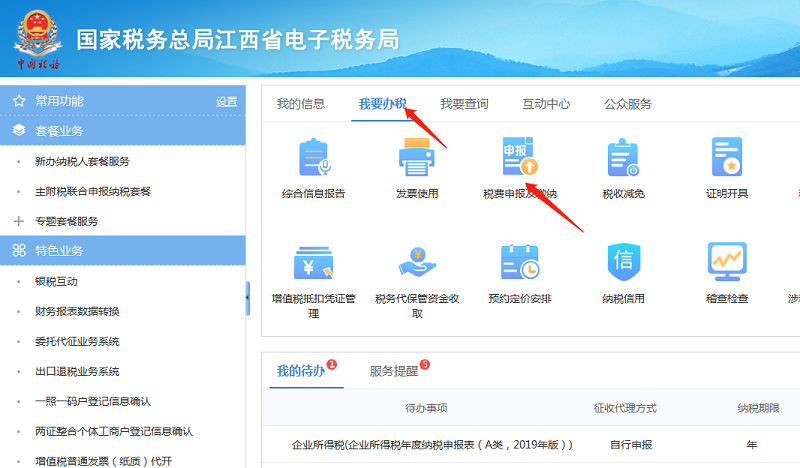Open the 证明开具 icon

point(727,157)
